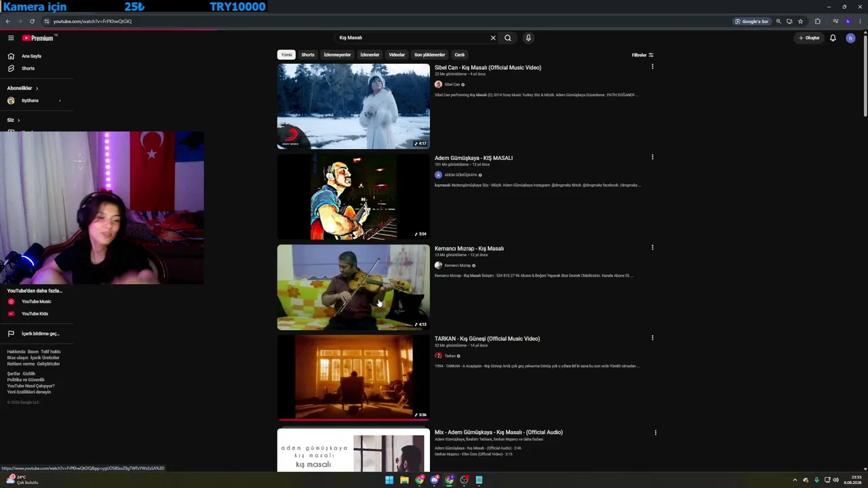The height and width of the screenshot is (488, 868).
Task: Open more options for Kemancı Mızrap video
Action: click(652, 247)
